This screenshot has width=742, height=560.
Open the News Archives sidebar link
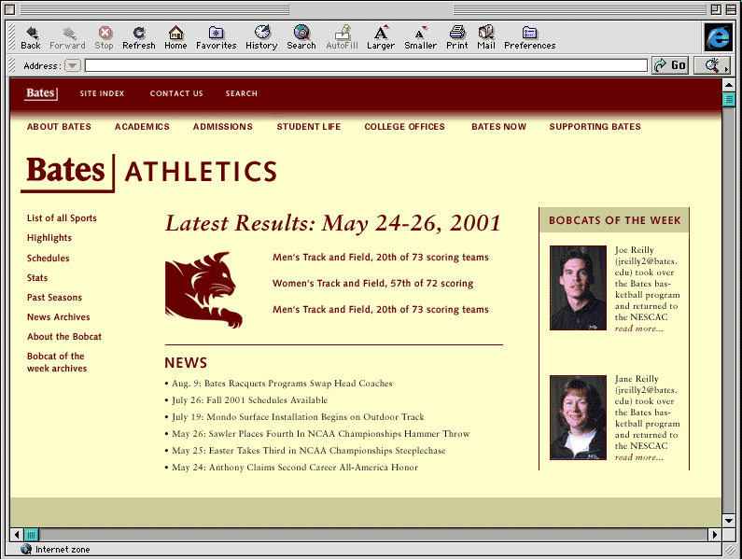point(58,317)
